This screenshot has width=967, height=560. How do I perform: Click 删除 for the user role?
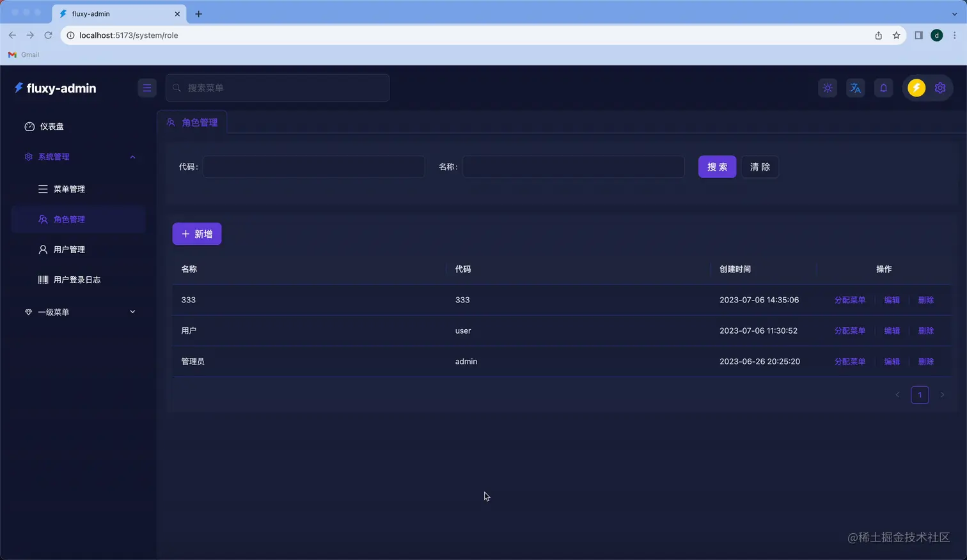click(926, 331)
